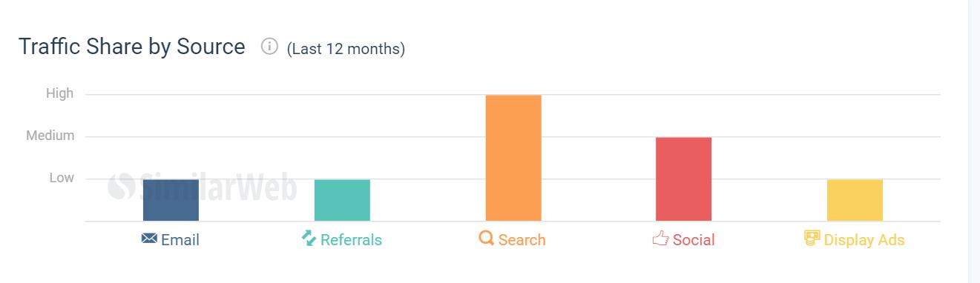Screen dimensions: 980x283
Task: Click the Search magnifier icon
Action: (487, 239)
